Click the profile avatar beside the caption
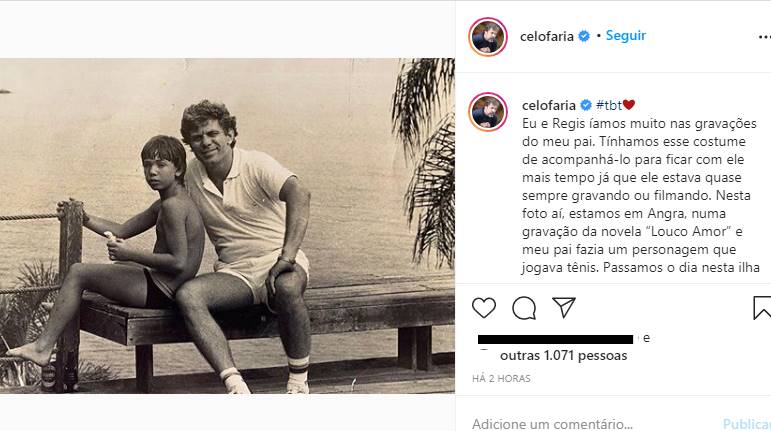771x431 pixels. 488,112
